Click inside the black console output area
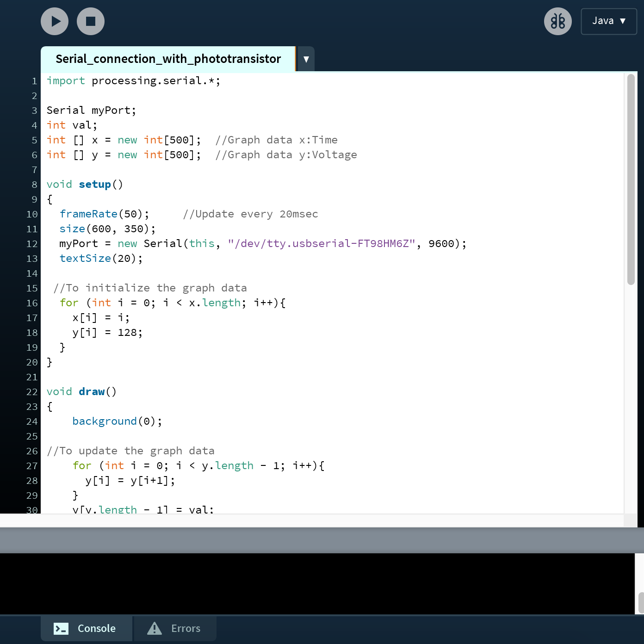The width and height of the screenshot is (644, 644). click(317, 584)
